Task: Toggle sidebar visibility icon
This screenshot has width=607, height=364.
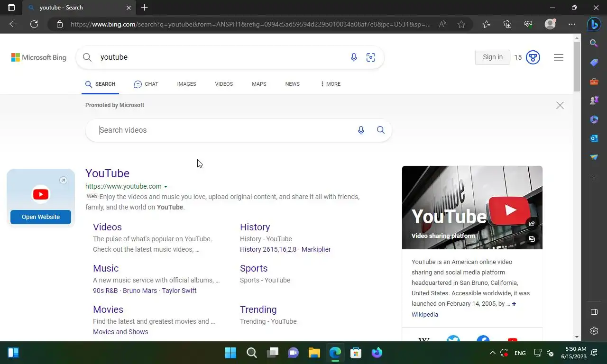Action: tap(594, 312)
